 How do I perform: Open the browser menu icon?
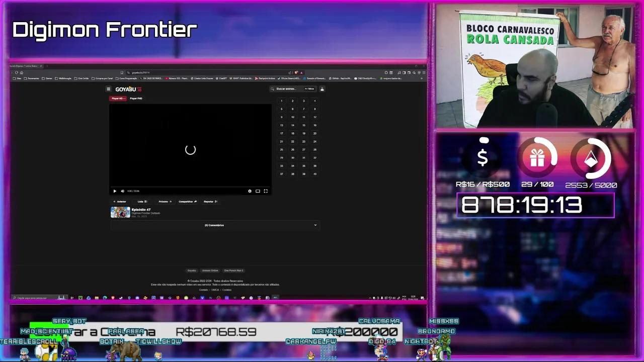[424, 72]
